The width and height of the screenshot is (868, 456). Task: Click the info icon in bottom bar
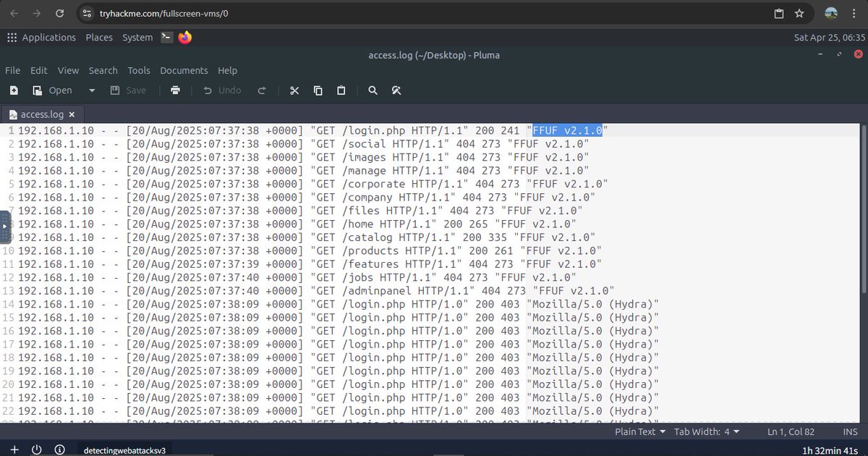coord(59,449)
